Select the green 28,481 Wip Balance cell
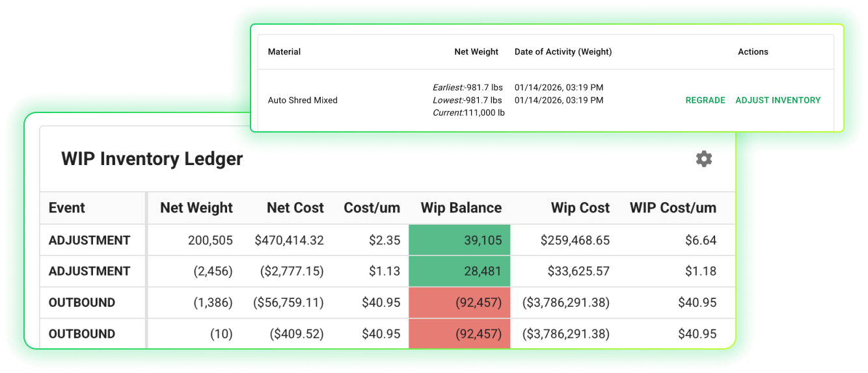The width and height of the screenshot is (868, 373). click(459, 272)
